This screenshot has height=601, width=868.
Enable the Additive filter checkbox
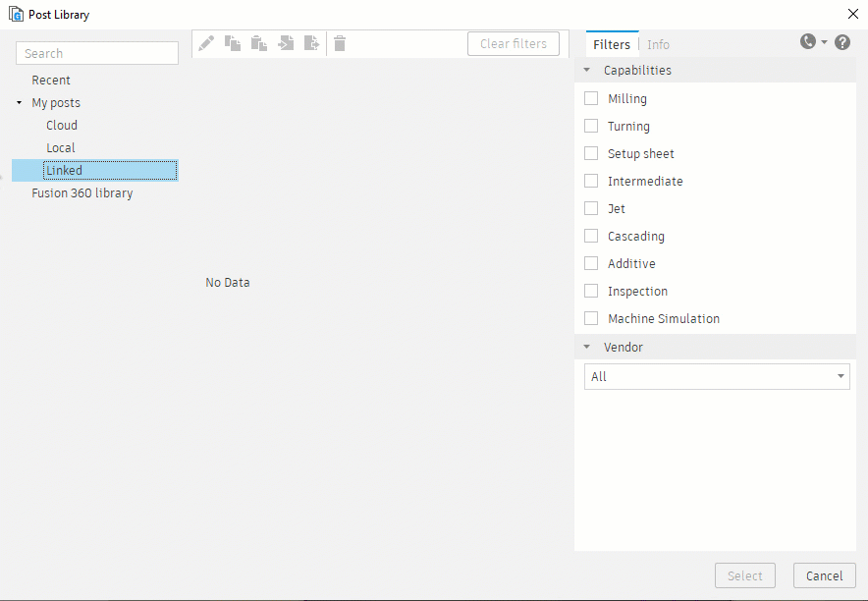591,263
